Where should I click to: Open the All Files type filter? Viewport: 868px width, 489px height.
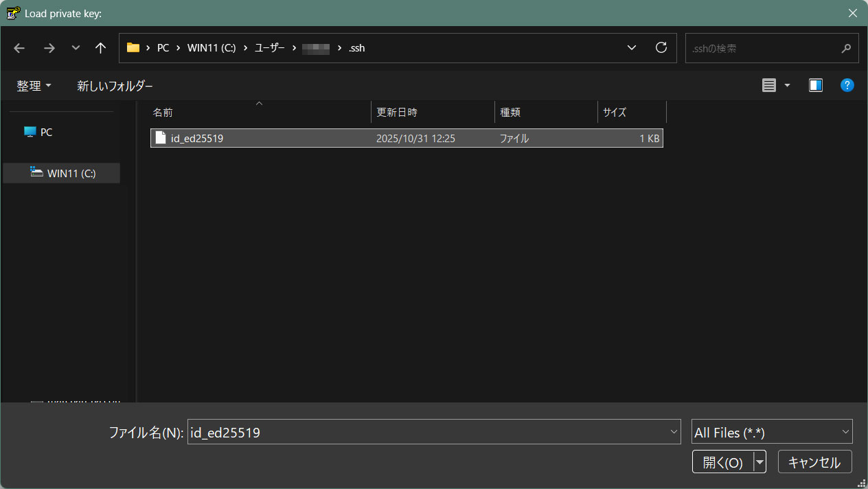point(771,433)
